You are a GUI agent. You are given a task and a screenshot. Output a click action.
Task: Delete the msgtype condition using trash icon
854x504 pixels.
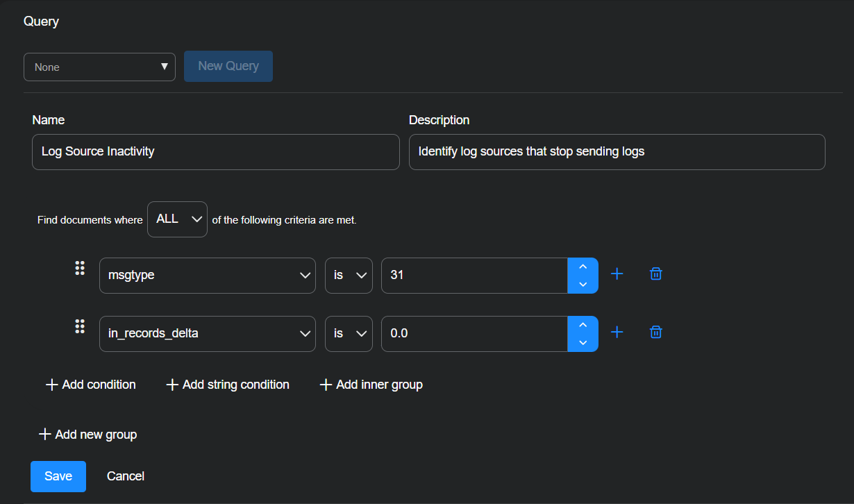point(655,274)
